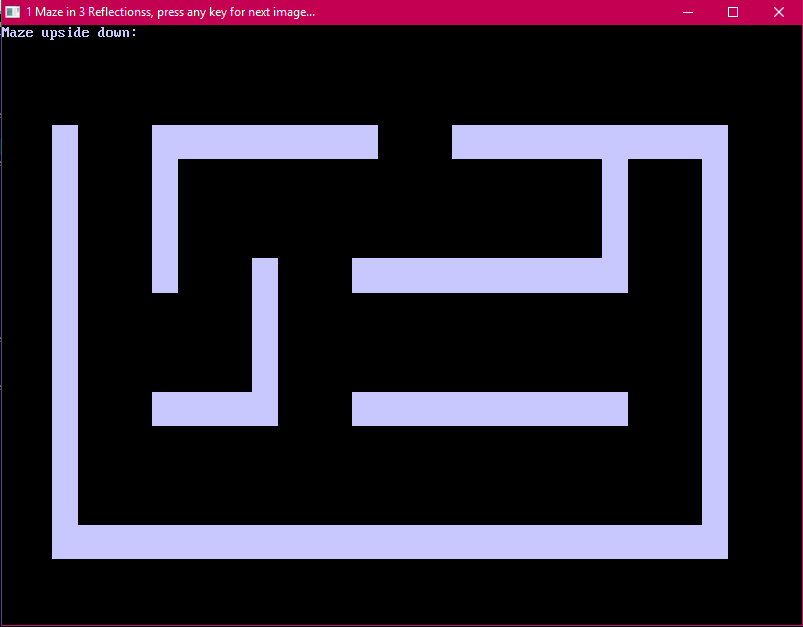803x627 pixels.
Task: Maximize the maze console window
Action: pos(733,12)
